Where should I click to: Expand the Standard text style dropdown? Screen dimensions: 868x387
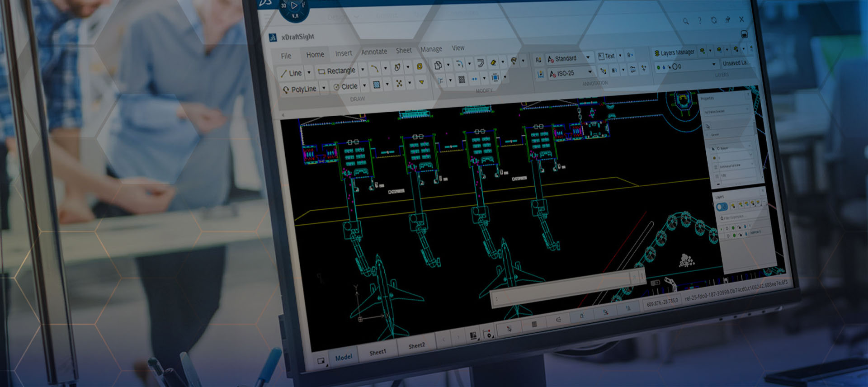(x=588, y=57)
